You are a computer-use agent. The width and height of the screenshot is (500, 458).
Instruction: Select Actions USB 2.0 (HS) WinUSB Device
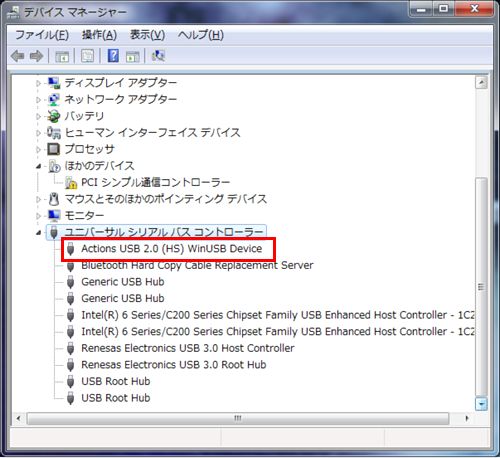(171, 249)
